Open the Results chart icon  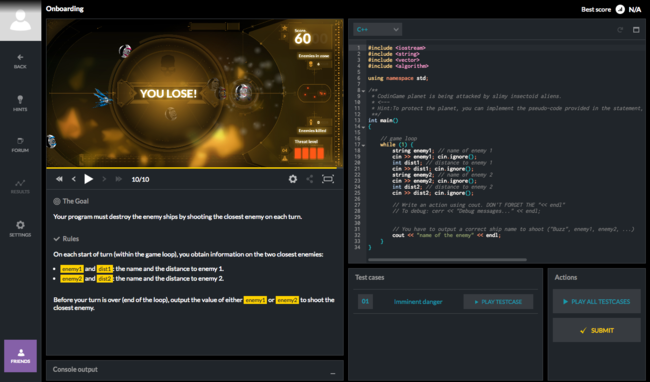click(x=20, y=183)
